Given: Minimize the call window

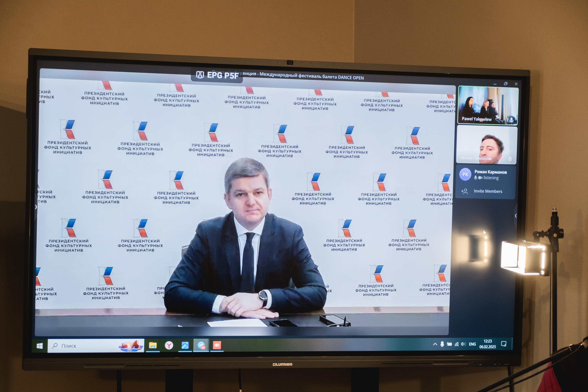Looking at the screenshot, I should pyautogui.click(x=495, y=84).
